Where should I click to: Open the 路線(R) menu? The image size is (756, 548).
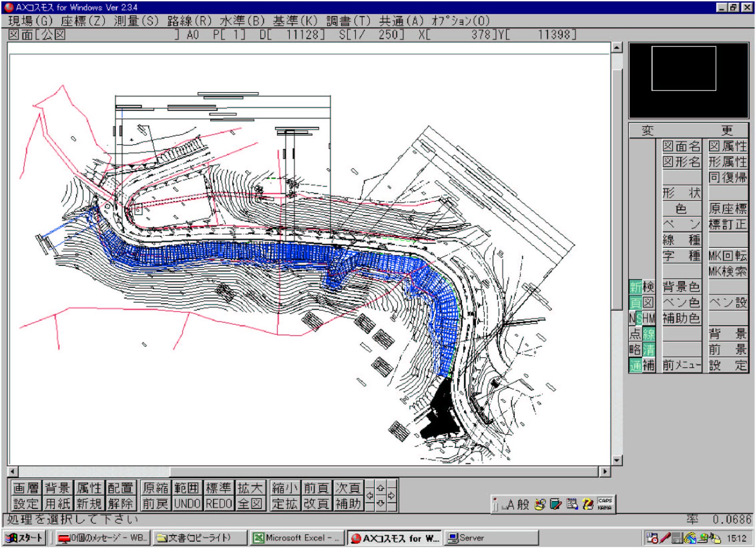[x=189, y=21]
